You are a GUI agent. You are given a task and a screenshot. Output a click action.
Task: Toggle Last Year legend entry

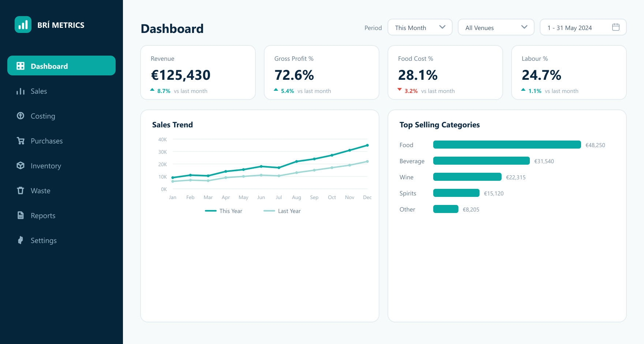click(282, 211)
